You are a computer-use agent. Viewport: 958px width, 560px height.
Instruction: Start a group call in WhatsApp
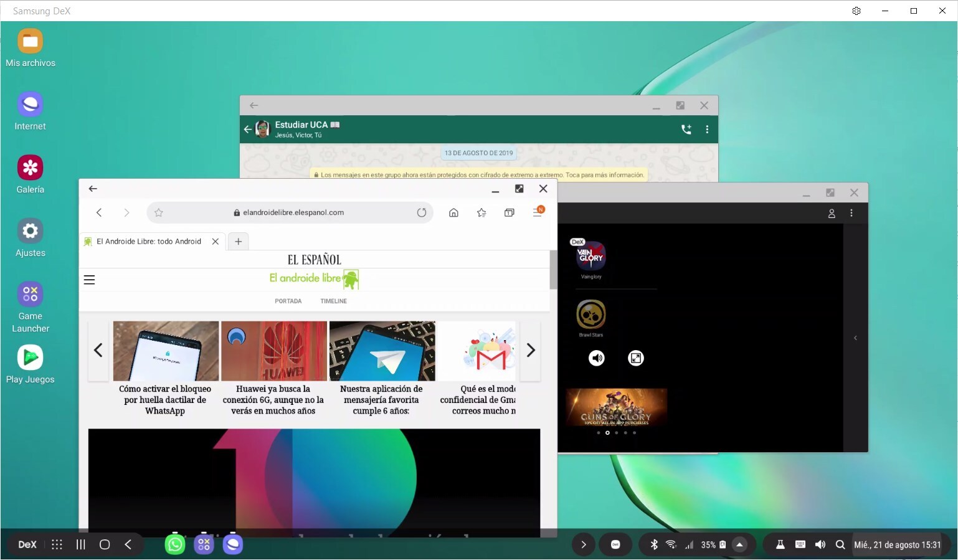click(686, 129)
